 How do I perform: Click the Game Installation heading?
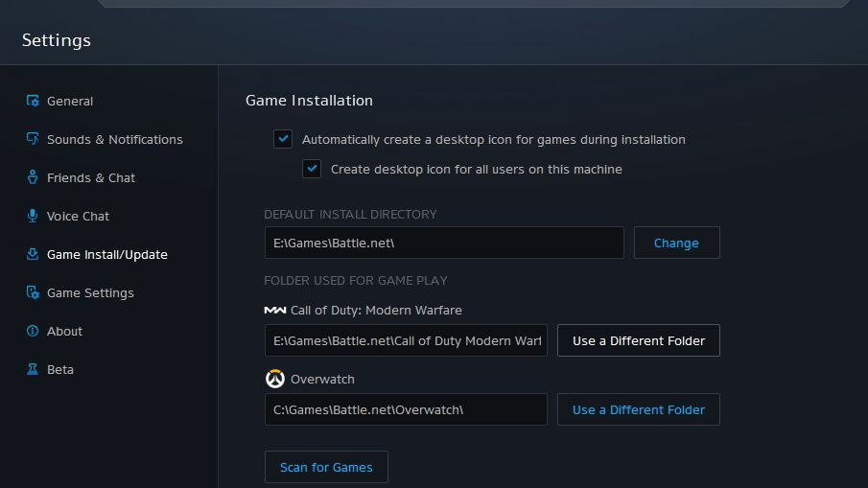point(309,100)
